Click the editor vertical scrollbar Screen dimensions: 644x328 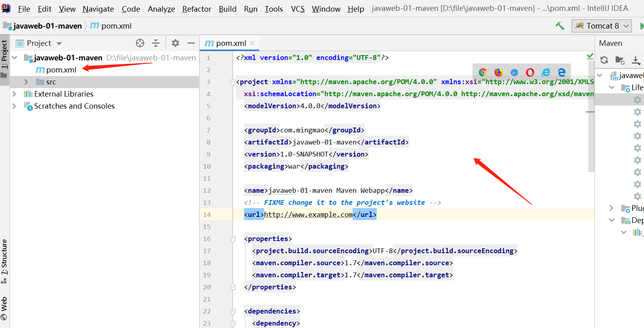(x=591, y=117)
